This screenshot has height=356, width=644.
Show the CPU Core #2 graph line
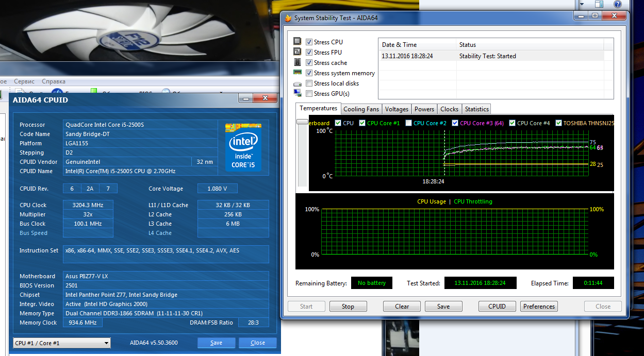409,123
